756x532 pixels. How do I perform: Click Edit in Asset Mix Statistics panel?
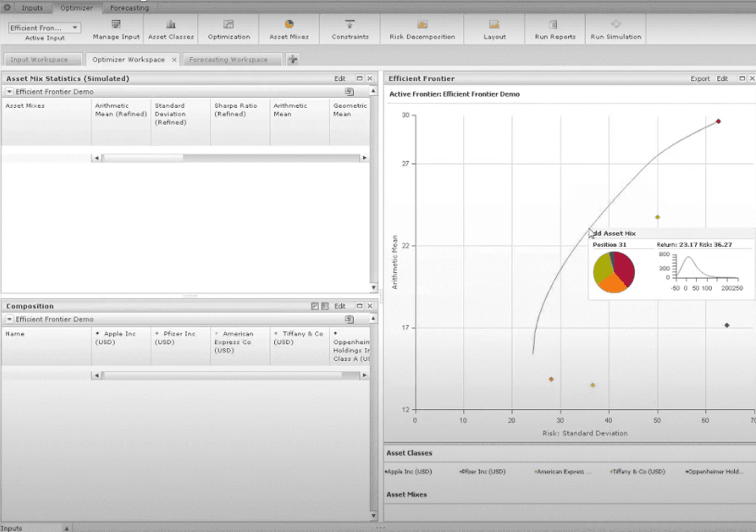click(340, 79)
